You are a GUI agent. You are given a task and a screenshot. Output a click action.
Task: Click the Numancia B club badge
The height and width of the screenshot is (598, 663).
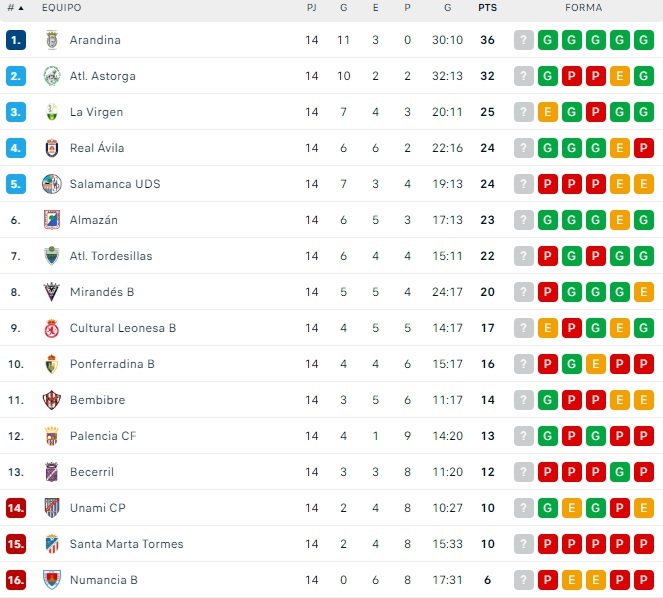(x=52, y=580)
